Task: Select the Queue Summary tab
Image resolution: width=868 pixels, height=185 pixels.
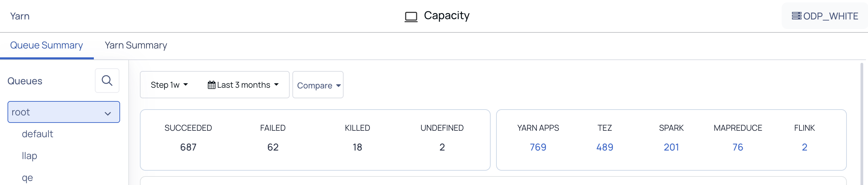Action: point(47,45)
